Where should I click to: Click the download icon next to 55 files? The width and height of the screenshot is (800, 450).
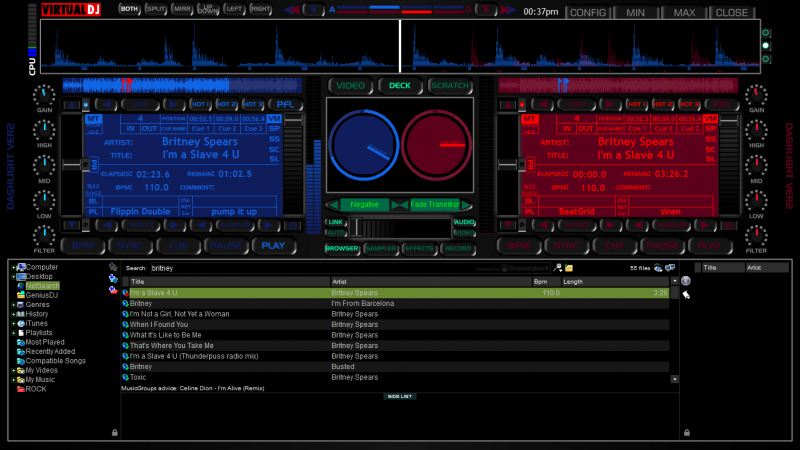(x=658, y=268)
